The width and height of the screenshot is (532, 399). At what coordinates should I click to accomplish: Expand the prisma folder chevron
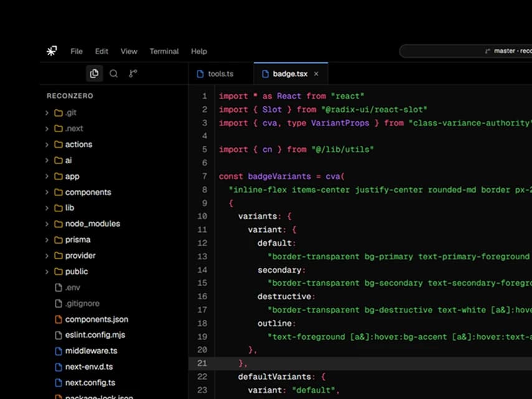pyautogui.click(x=47, y=240)
